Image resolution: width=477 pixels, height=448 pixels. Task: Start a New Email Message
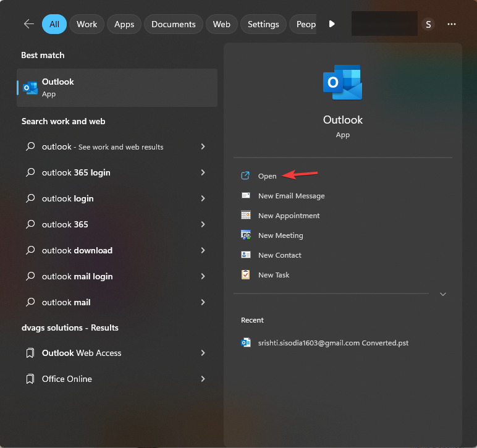coord(291,196)
